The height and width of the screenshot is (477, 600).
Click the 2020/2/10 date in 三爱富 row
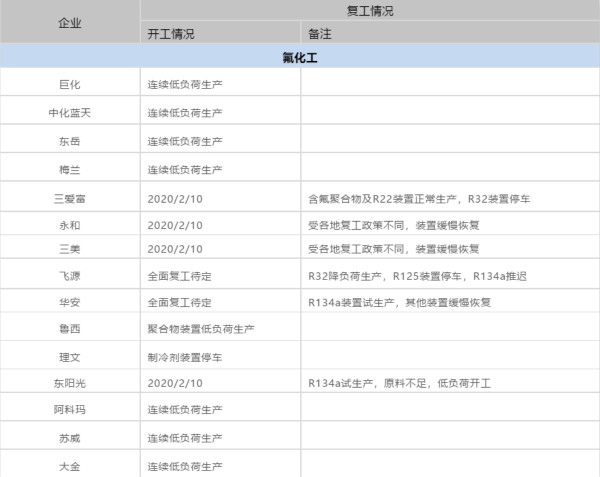click(175, 199)
